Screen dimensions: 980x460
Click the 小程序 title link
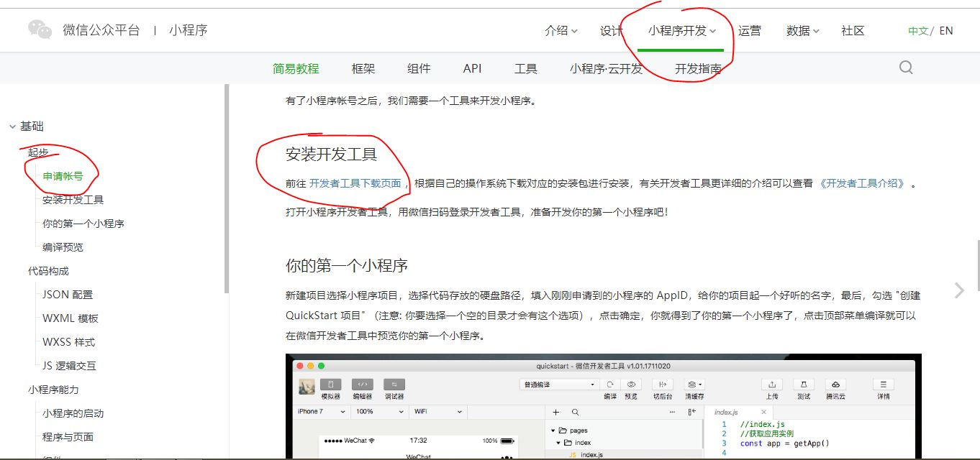[189, 30]
